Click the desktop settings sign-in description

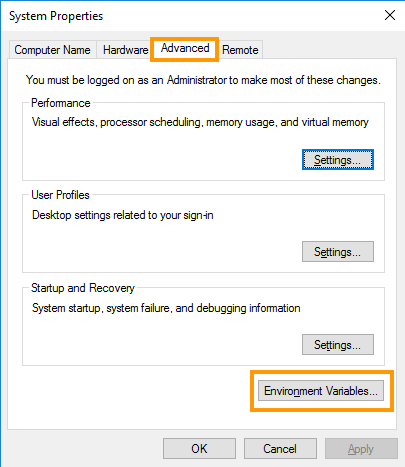[x=123, y=215]
